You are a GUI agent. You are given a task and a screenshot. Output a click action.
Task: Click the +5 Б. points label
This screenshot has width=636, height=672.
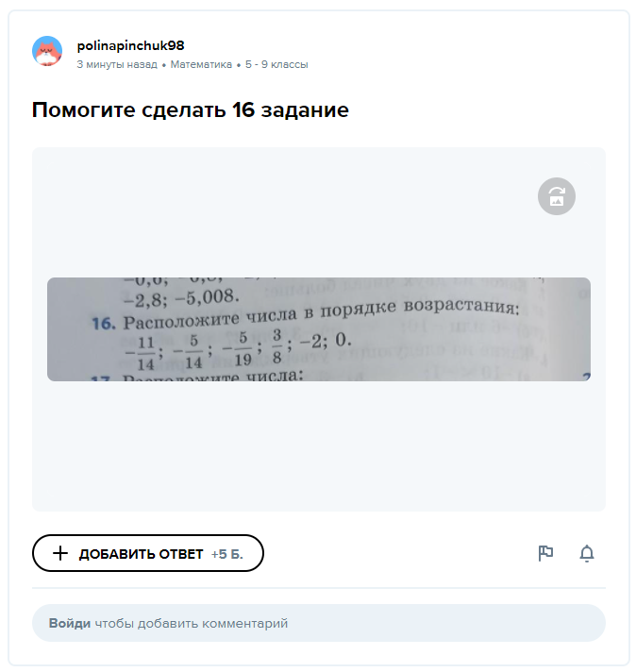coord(226,554)
